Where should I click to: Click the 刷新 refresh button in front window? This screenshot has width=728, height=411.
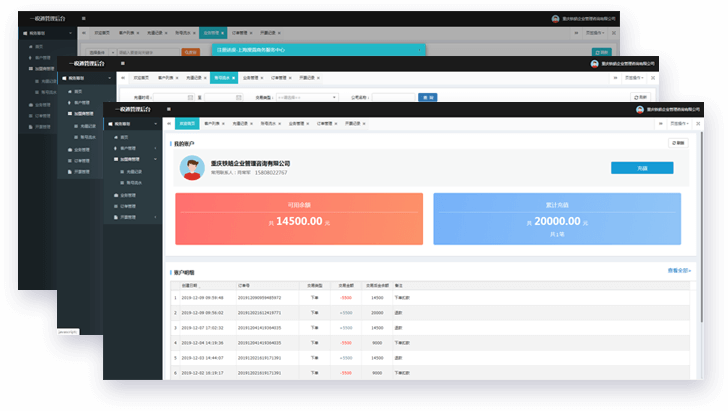pos(679,143)
